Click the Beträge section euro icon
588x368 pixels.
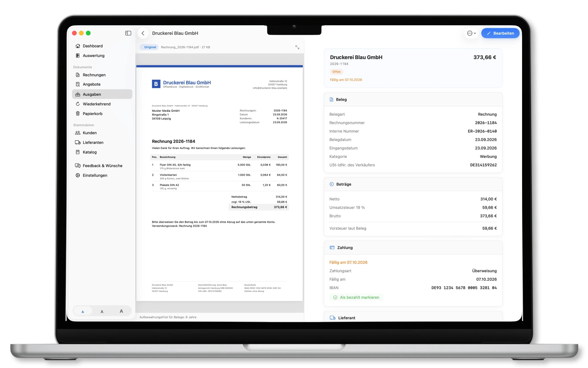(332, 184)
